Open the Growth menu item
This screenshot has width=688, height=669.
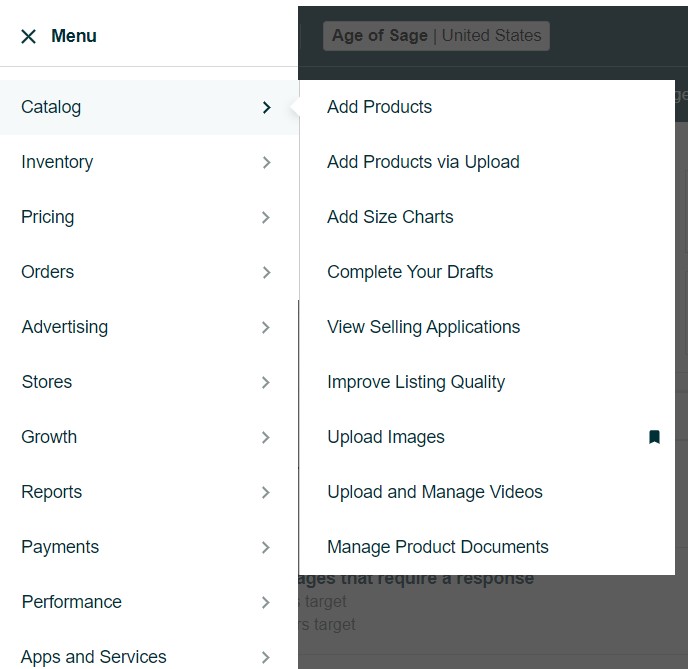click(149, 437)
